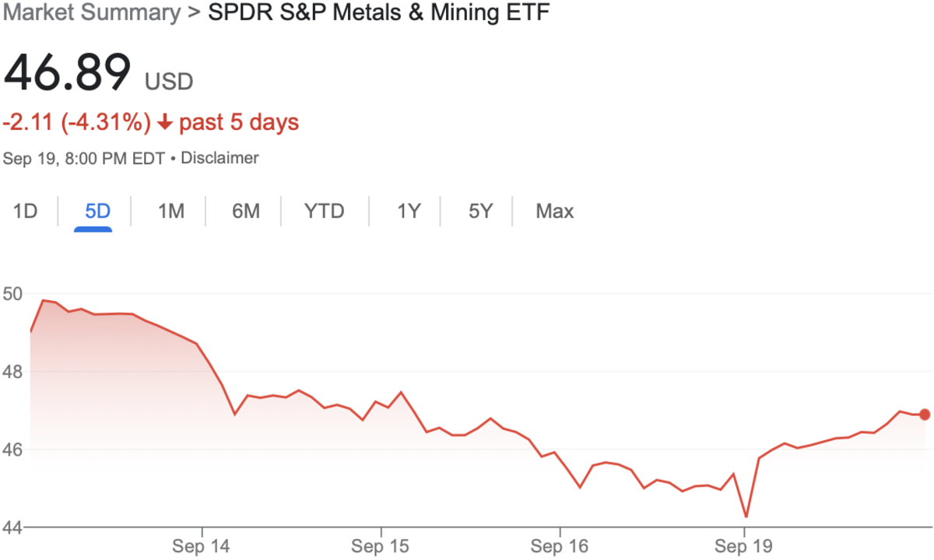Click the 46.89 USD price value
Viewport: 934px width, 560px height.
pyautogui.click(x=67, y=72)
